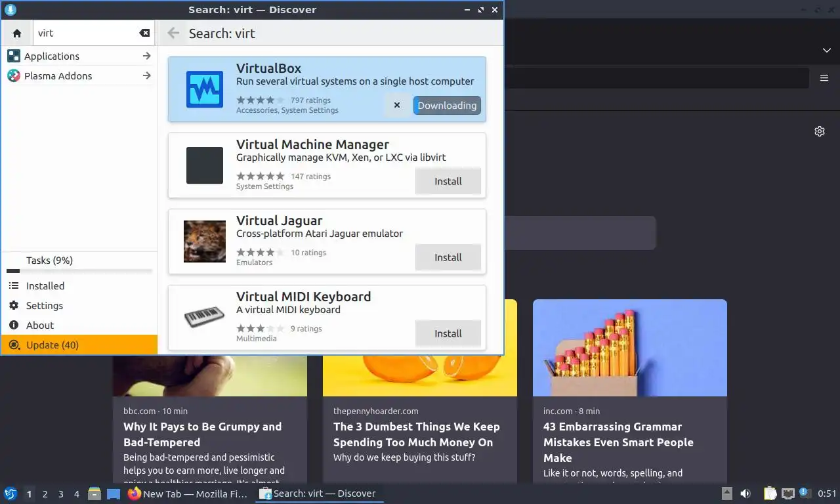Screen dimensions: 840x504
Task: Open Firefox hamburger menu
Action: (x=824, y=78)
